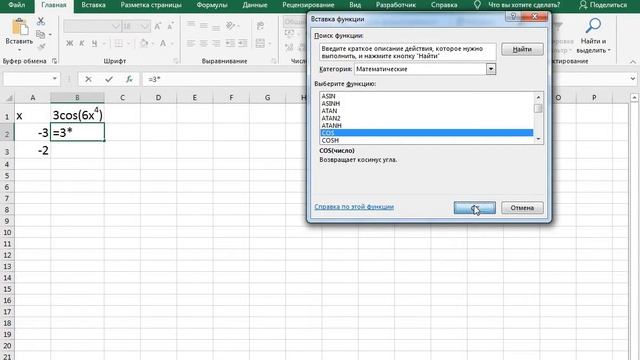Click the Tell Me lightbulb icon
Image resolution: width=640 pixels, height=360 pixels.
(477, 5)
